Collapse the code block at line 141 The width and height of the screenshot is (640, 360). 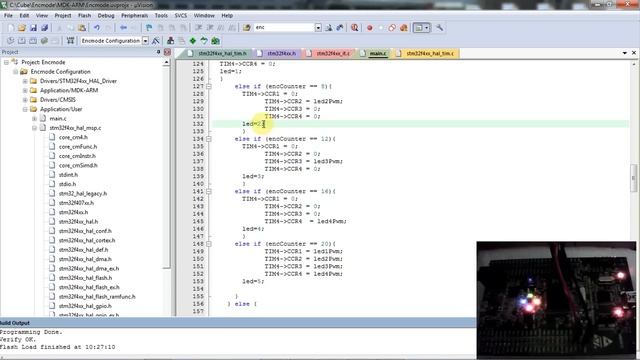209,191
